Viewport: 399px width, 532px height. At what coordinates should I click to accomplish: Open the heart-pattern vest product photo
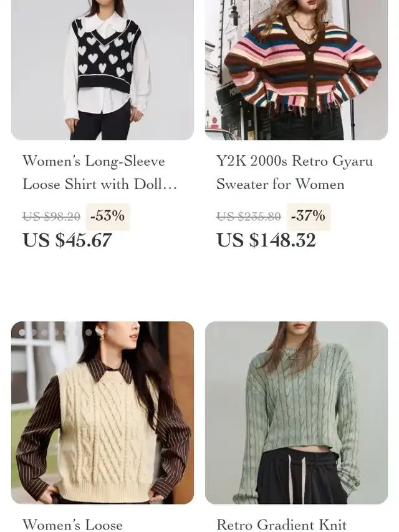pyautogui.click(x=102, y=70)
